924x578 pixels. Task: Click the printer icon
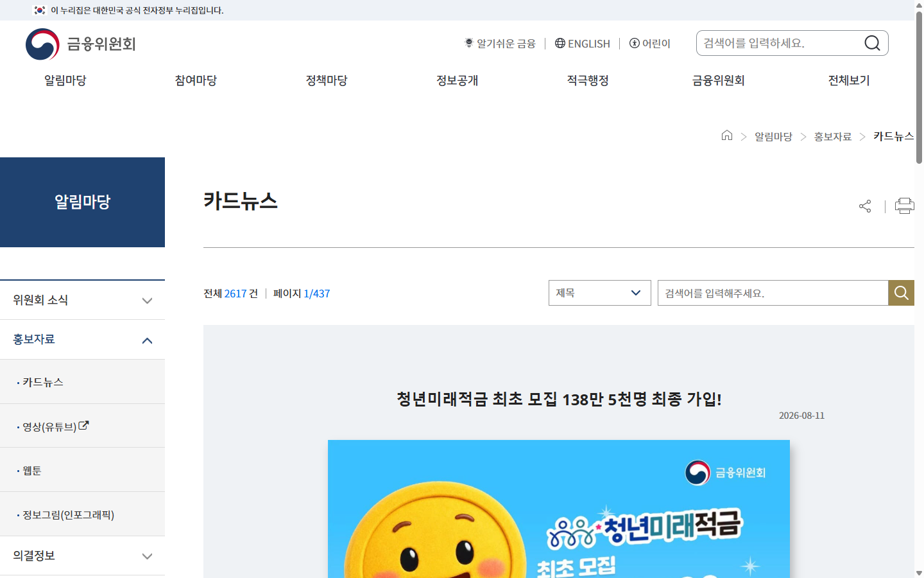coord(905,206)
